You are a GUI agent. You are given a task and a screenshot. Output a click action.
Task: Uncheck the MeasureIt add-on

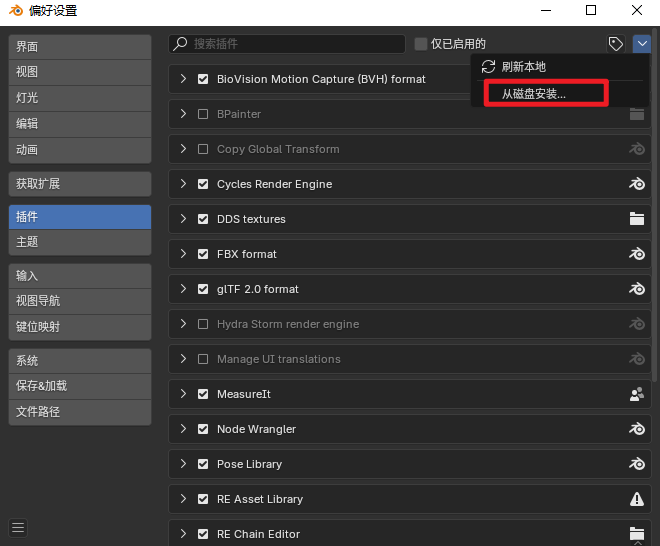pos(203,394)
